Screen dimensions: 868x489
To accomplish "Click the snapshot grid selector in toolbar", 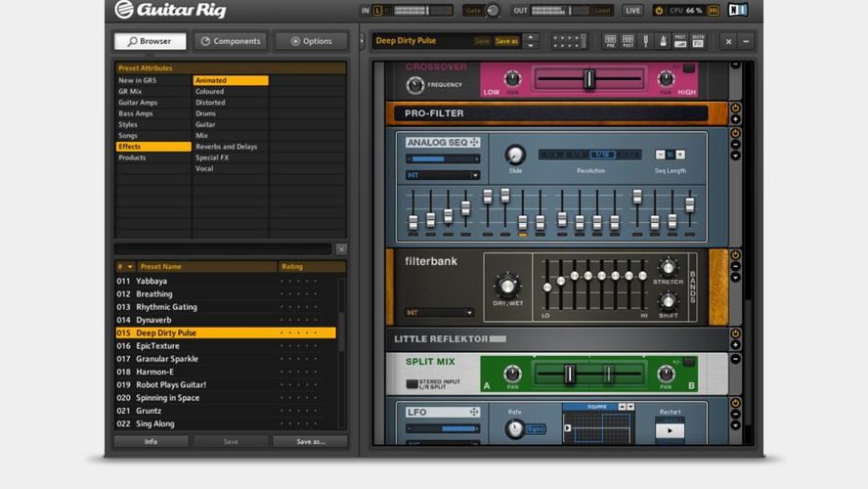I will tap(569, 41).
